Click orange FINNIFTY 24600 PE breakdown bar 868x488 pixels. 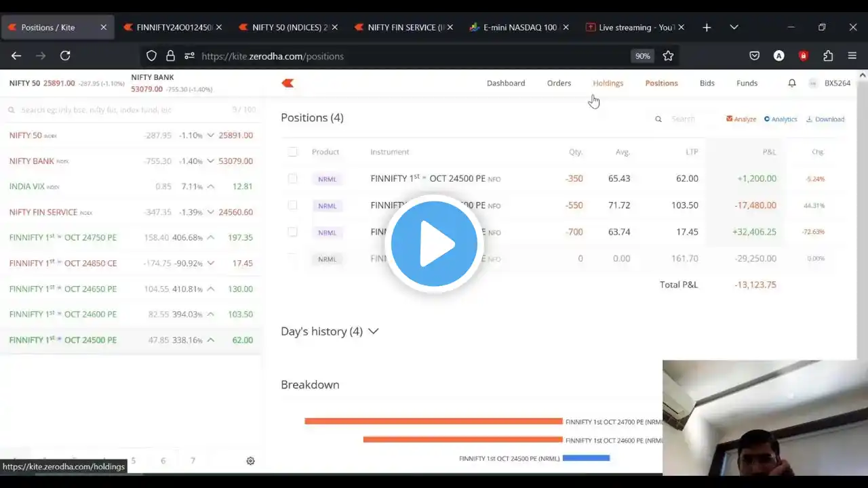coord(462,440)
